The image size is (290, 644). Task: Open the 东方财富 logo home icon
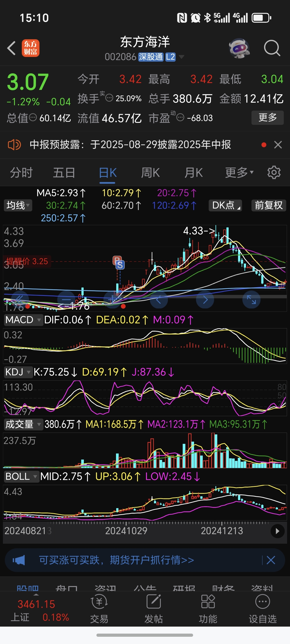point(30,48)
